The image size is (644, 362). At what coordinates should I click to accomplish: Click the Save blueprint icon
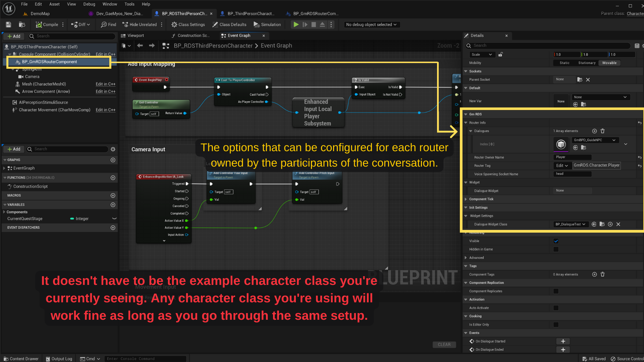pyautogui.click(x=8, y=24)
